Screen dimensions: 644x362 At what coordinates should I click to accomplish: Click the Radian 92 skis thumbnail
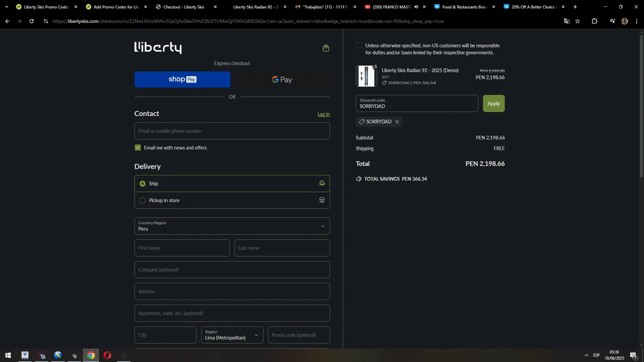tap(366, 76)
